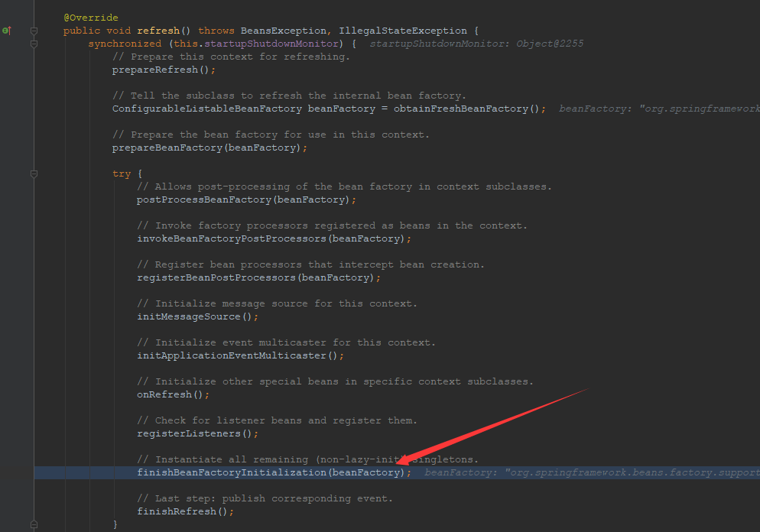This screenshot has width=760, height=532.
Task: Click the onRefresh() method call
Action: (x=173, y=394)
